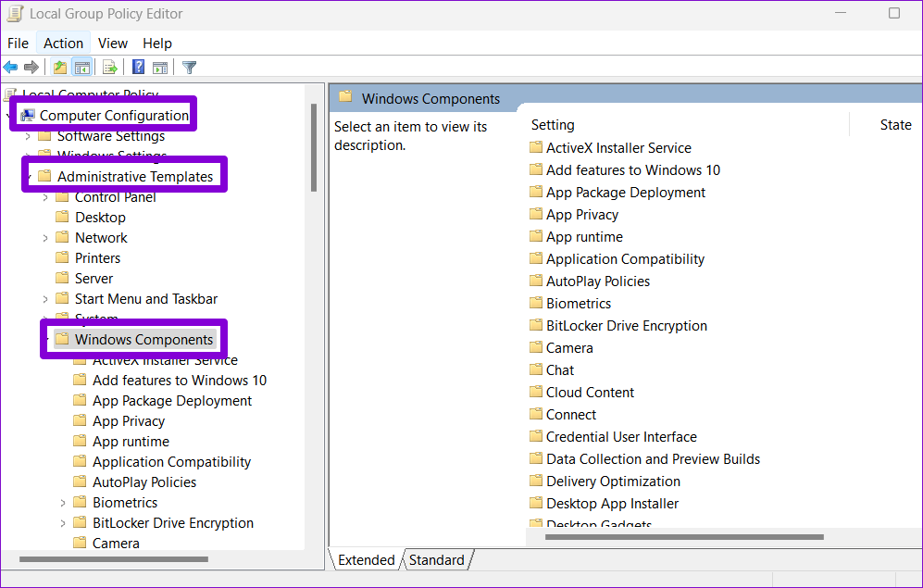The height and width of the screenshot is (588, 923).
Task: Click the Setting column header
Action: 553,125
